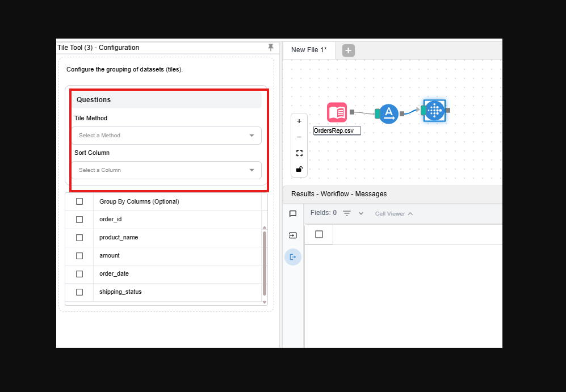566x392 pixels.
Task: Select the Tile tool node on canvas
Action: (x=434, y=110)
